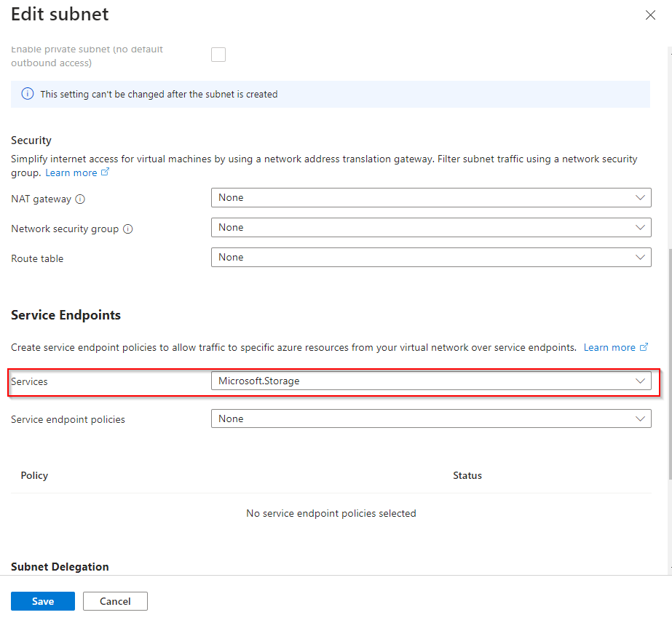Image resolution: width=672 pixels, height=623 pixels.
Task: Enable private subnet checkbox
Action: click(218, 55)
